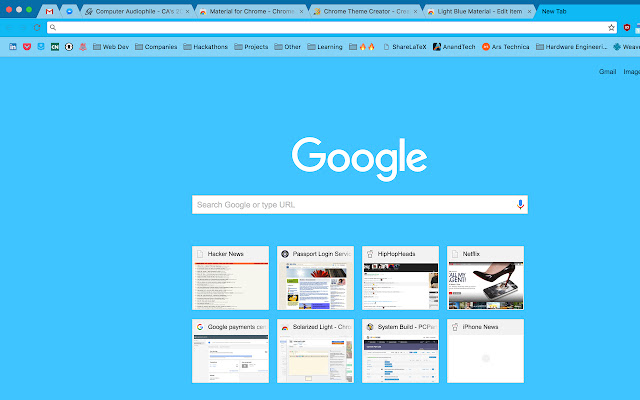This screenshot has height=400, width=640.
Task: Open the System Build PCPartPicker thumbnail
Action: 400,351
